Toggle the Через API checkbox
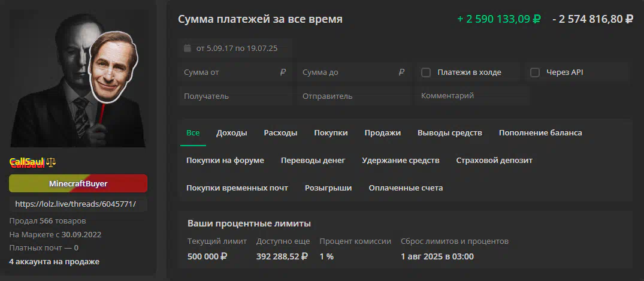Image resolution: width=644 pixels, height=281 pixels. [x=535, y=72]
